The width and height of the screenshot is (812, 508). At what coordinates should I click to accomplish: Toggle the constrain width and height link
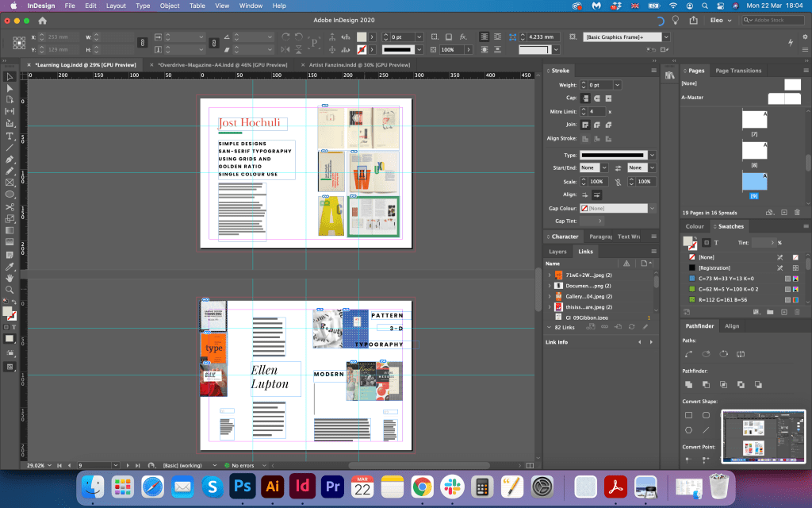click(142, 41)
